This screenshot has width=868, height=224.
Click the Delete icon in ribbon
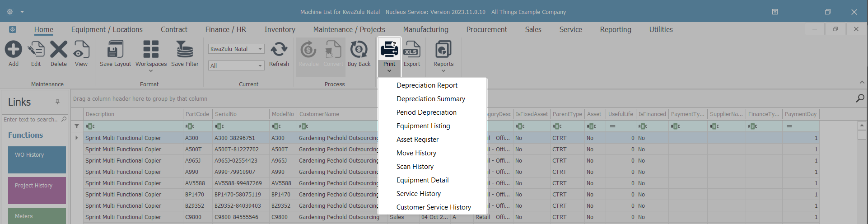(59, 50)
